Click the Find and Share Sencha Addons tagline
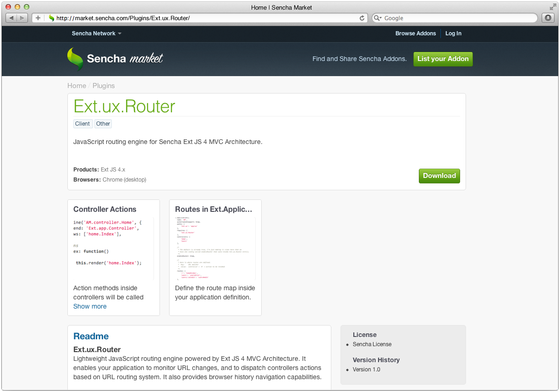The width and height of the screenshot is (560, 392). pos(360,59)
